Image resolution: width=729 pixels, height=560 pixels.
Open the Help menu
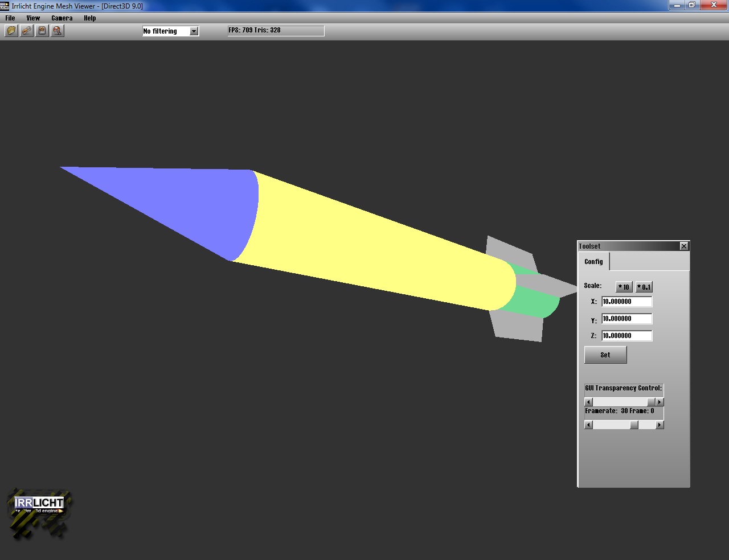coord(90,18)
